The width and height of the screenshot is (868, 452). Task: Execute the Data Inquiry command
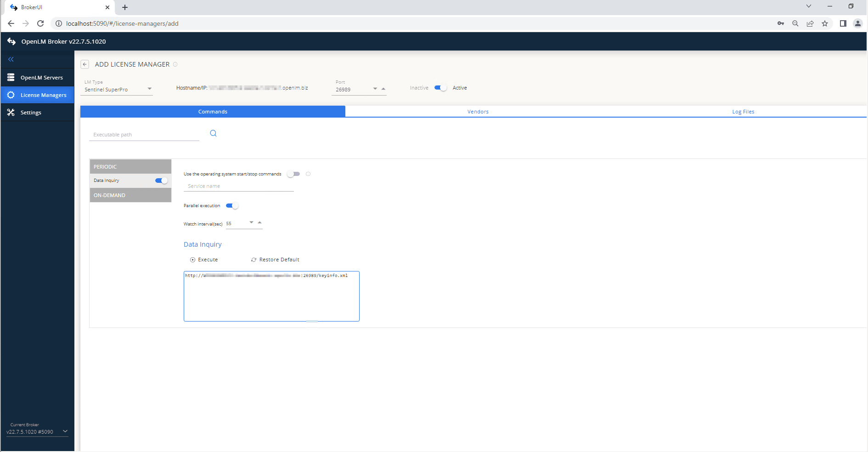204,260
